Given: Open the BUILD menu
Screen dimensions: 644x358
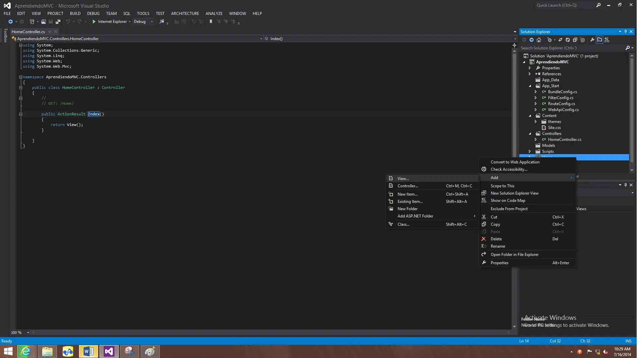Looking at the screenshot, I should (75, 14).
